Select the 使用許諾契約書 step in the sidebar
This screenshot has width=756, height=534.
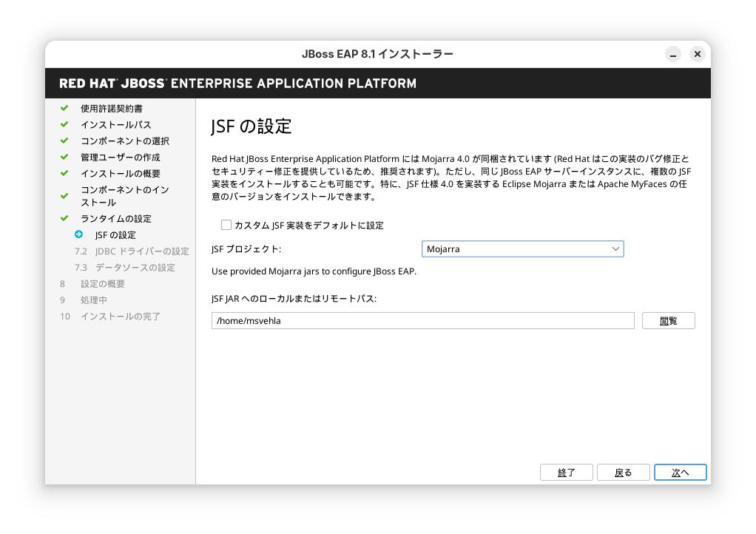pyautogui.click(x=112, y=109)
